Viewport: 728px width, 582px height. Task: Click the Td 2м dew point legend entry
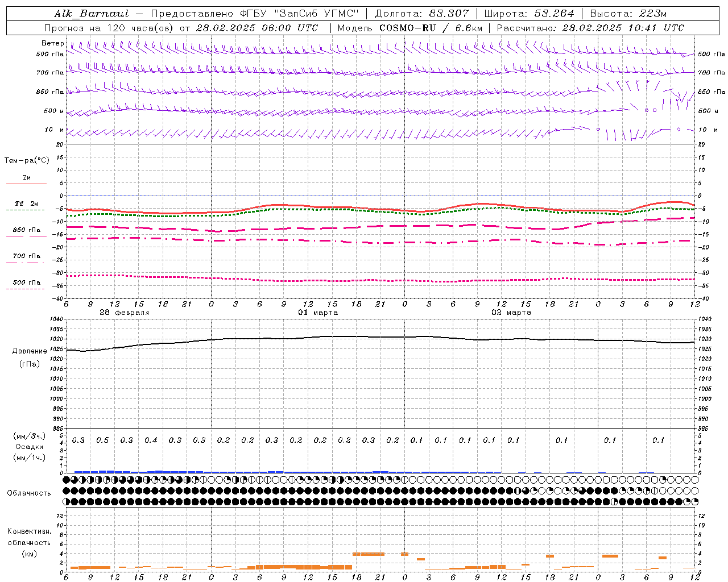(27, 203)
